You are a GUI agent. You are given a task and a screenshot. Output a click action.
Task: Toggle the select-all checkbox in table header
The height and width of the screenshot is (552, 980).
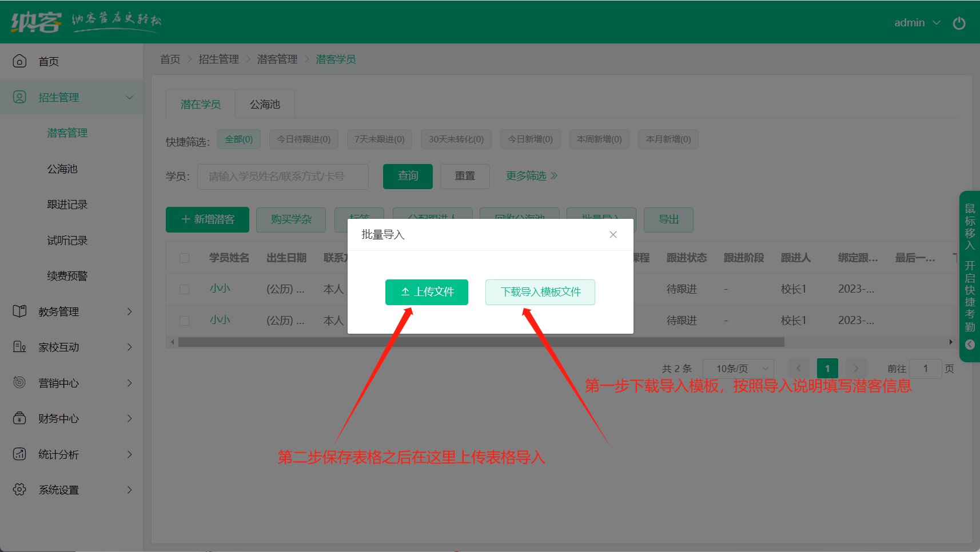click(184, 258)
